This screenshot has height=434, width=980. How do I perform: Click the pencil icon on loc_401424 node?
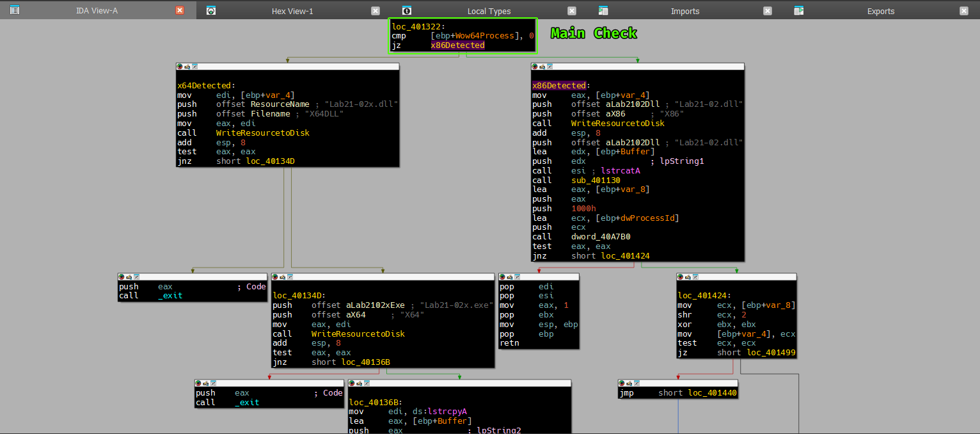click(688, 277)
